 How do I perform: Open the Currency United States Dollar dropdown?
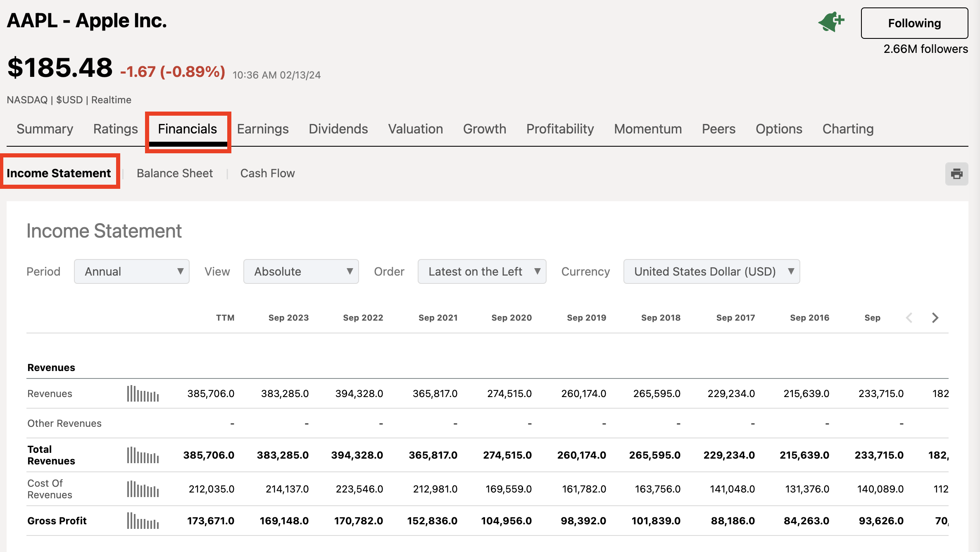click(712, 271)
